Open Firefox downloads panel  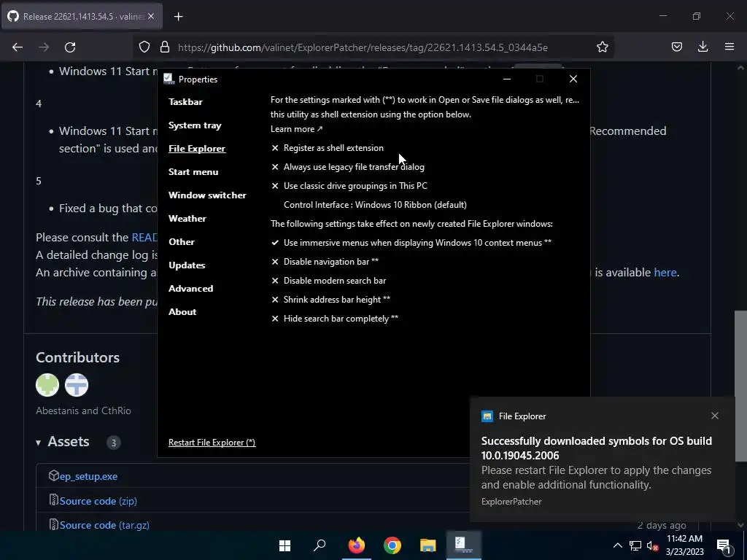pyautogui.click(x=703, y=47)
